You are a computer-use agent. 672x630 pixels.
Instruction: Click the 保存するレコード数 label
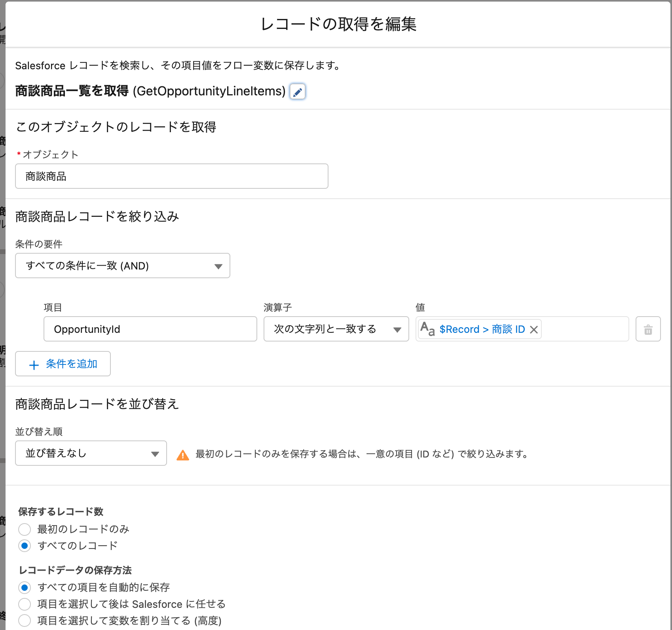click(61, 512)
